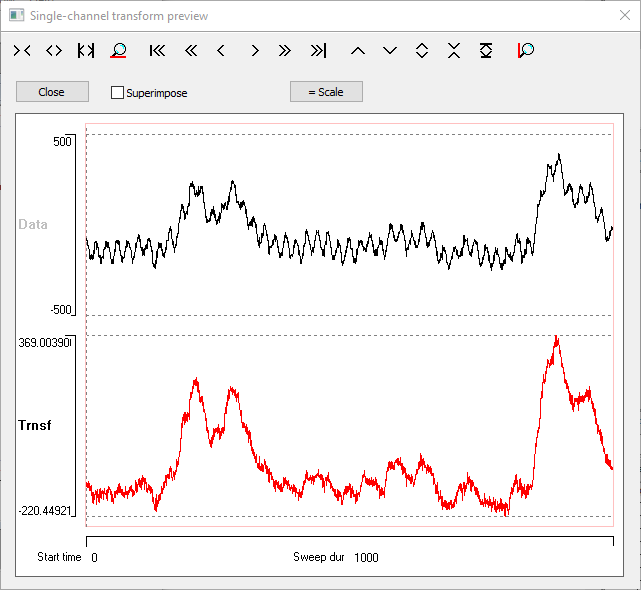
Task: Click the Trnsf trace label
Action: [x=35, y=425]
